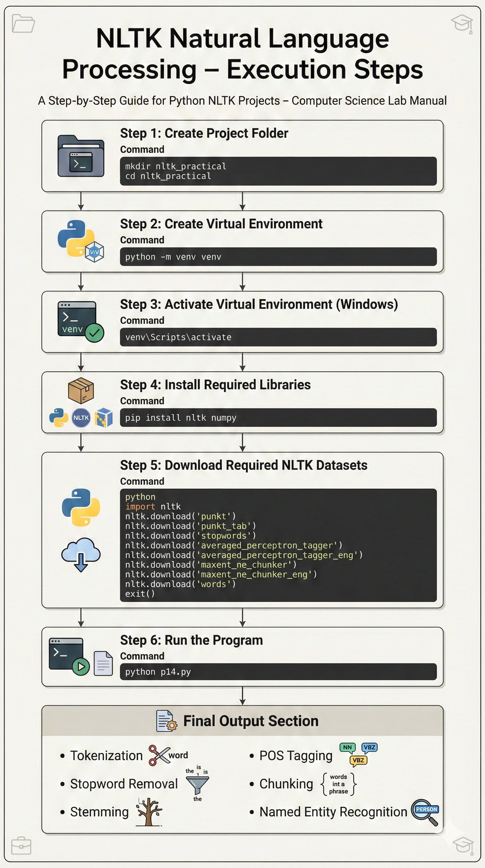Click the briefcase icon in the bottom corner

tap(21, 846)
